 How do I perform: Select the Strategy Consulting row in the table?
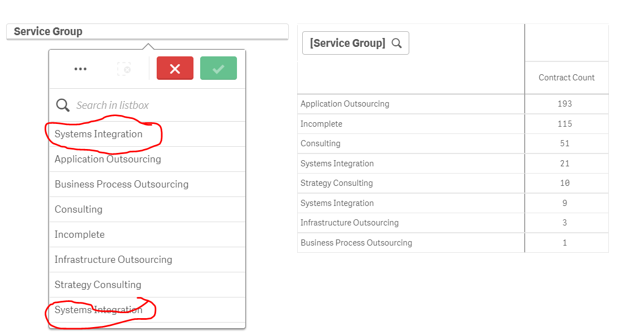point(337,183)
